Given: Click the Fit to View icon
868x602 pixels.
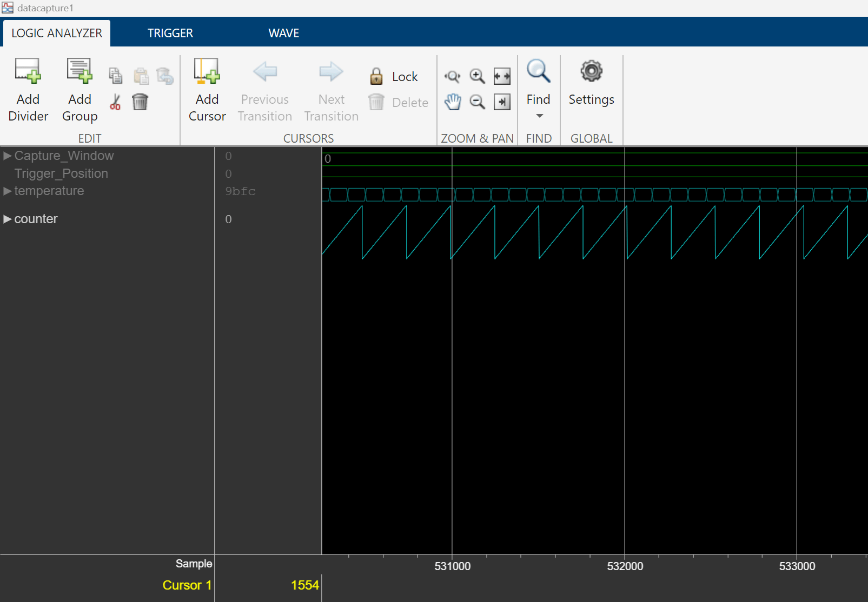Looking at the screenshot, I should [x=501, y=76].
